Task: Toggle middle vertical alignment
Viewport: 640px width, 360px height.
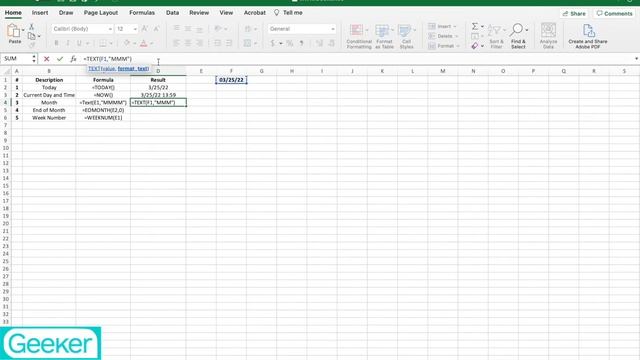Action: (188, 29)
